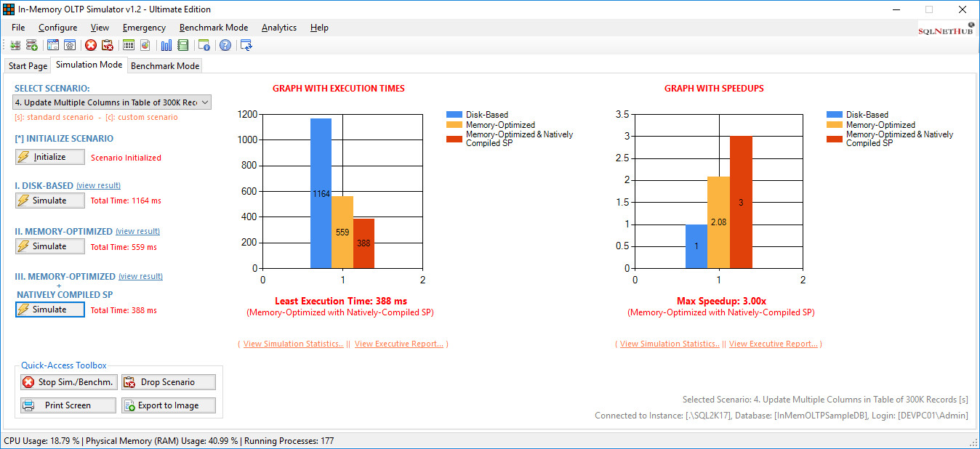Click the SQLNetHub logo
Viewport: 980px width, 449px height.
[946, 28]
